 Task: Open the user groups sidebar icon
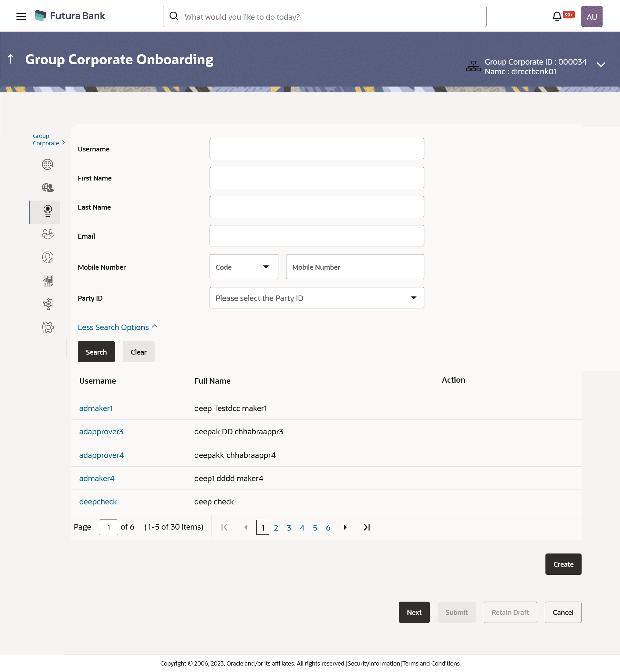point(48,234)
